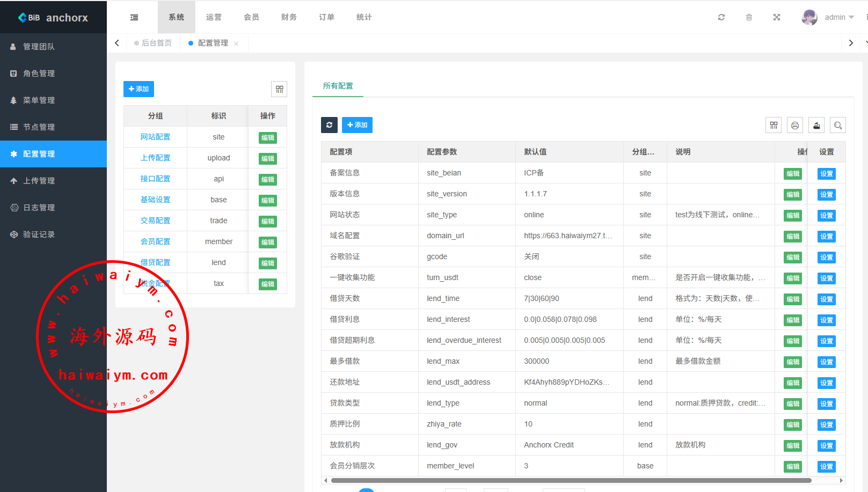Switch to the 后台首页 tab

(156, 43)
